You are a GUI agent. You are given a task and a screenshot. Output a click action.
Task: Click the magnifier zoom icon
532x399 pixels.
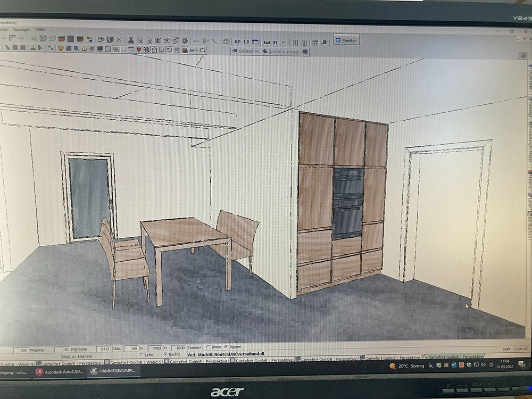pyautogui.click(x=77, y=48)
